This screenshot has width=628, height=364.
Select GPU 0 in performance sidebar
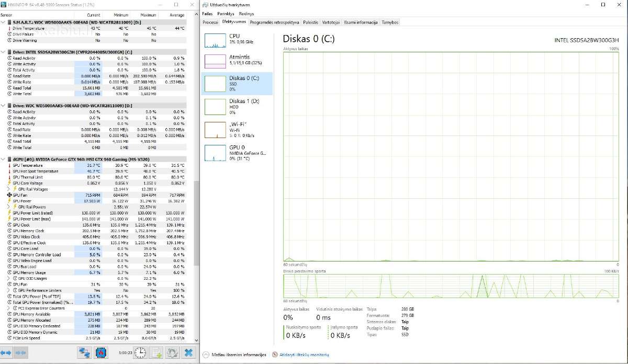(x=238, y=152)
